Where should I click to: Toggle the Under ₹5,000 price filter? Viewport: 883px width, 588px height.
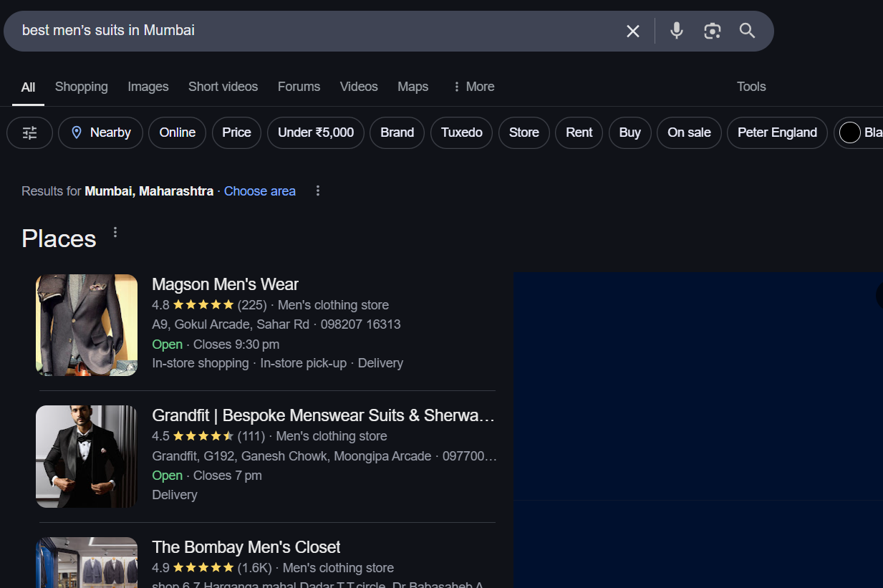(315, 132)
